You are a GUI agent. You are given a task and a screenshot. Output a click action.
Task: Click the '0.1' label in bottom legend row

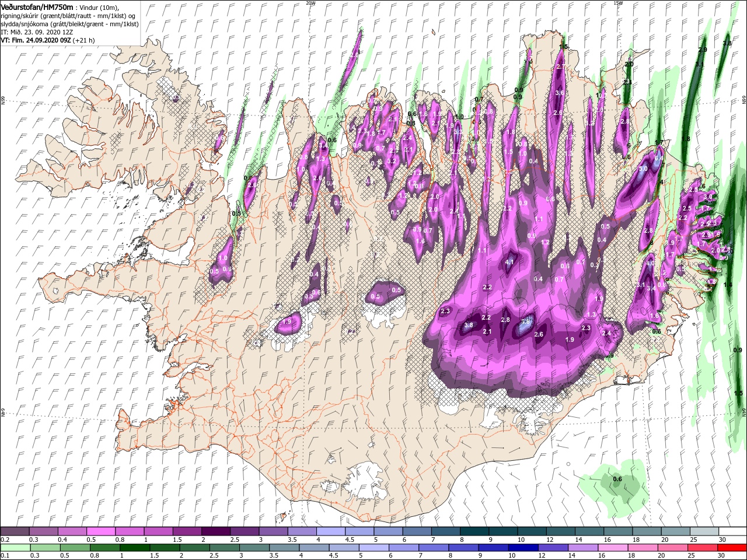(5, 556)
